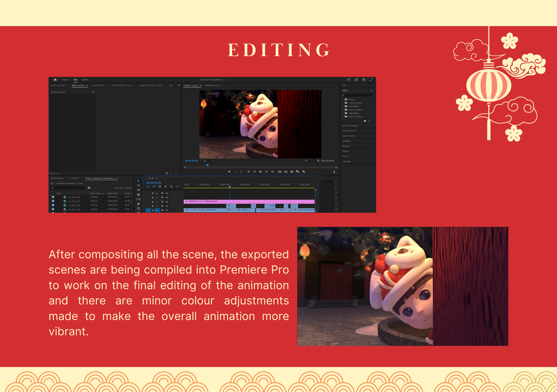The image size is (557, 392).
Task: Click Add Marker in Program monitor
Action: pos(229,172)
